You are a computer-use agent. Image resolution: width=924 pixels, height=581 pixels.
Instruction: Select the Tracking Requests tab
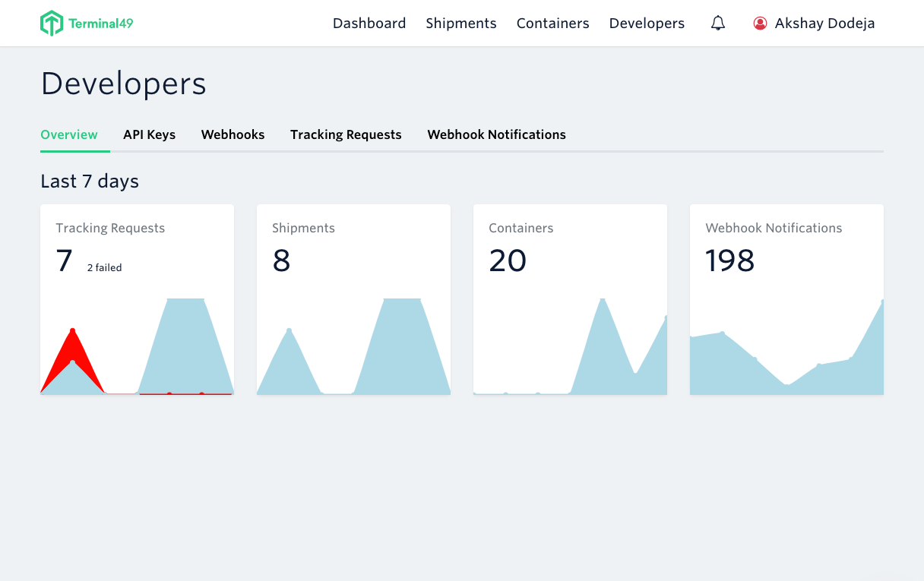click(x=346, y=134)
